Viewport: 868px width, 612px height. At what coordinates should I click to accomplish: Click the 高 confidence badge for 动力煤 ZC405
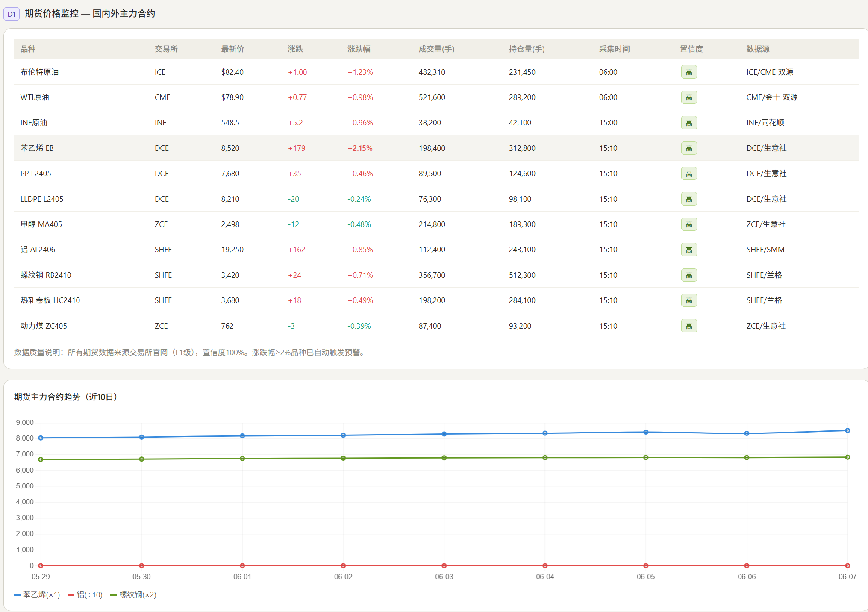(x=689, y=326)
